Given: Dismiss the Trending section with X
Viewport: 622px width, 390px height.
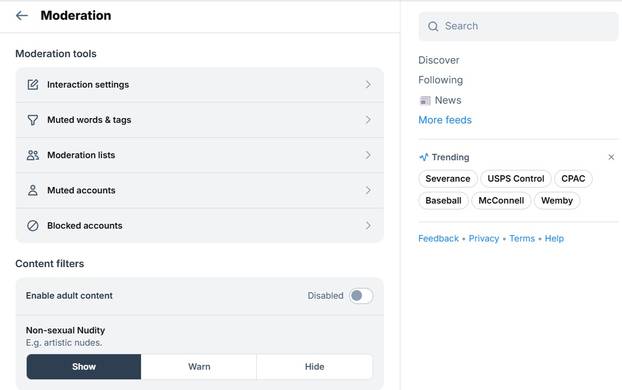Looking at the screenshot, I should coord(611,157).
